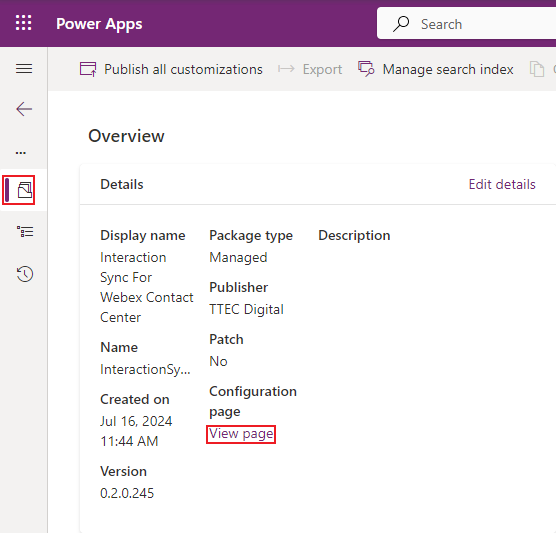Open the Objects list icon in sidebar
The height and width of the screenshot is (533, 556).
pyautogui.click(x=25, y=232)
